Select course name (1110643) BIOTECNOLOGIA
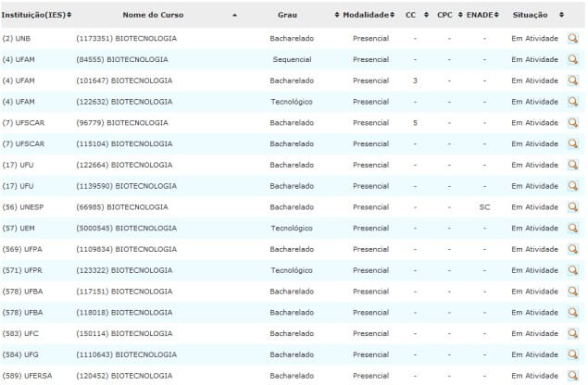Viewport: 588px width, 385px height. [126, 354]
